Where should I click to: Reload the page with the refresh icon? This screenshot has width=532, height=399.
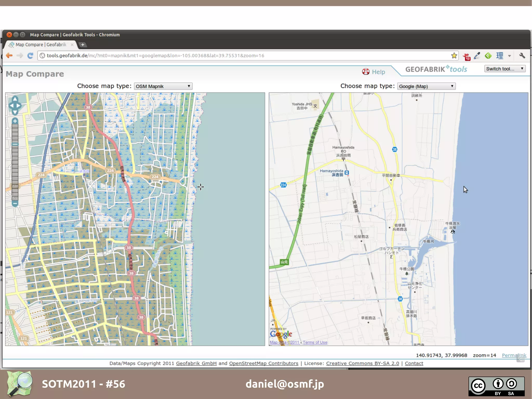click(x=30, y=56)
